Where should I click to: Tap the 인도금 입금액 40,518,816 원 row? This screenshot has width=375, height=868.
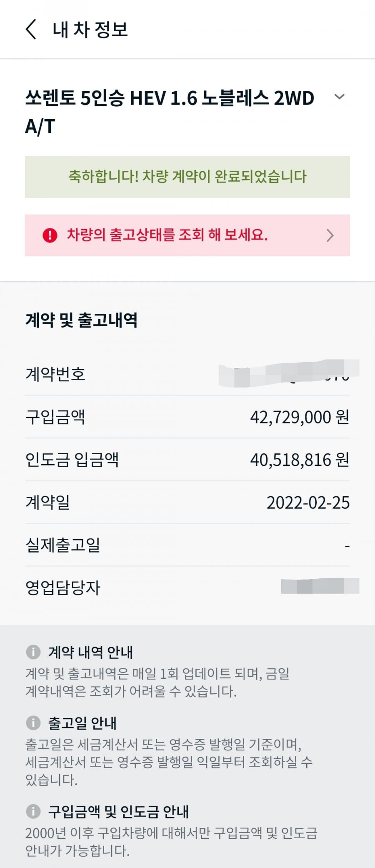(187, 460)
